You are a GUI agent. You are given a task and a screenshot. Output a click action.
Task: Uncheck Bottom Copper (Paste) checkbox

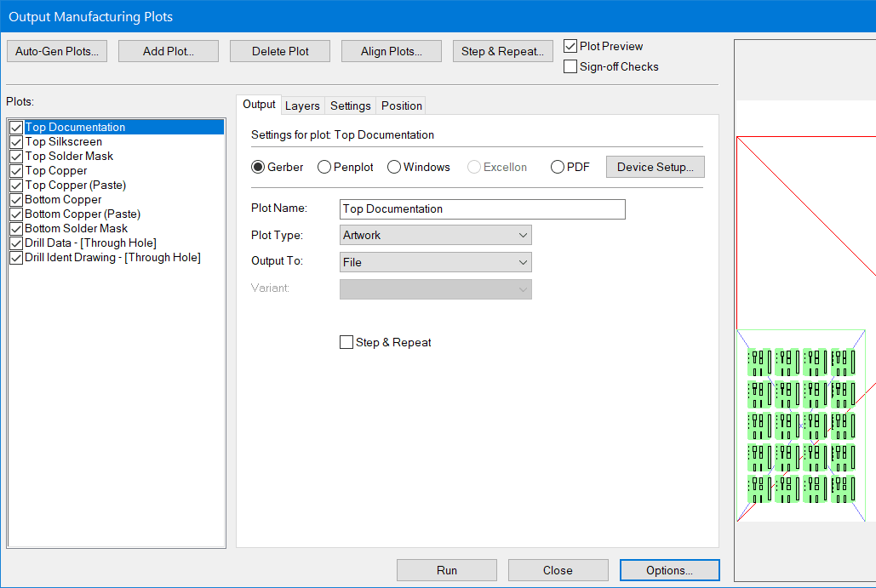pos(16,214)
